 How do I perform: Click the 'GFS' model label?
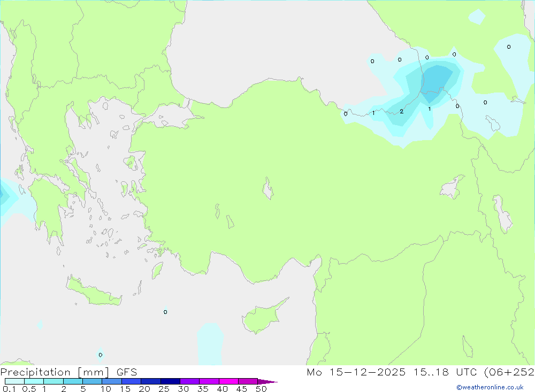(x=127, y=372)
